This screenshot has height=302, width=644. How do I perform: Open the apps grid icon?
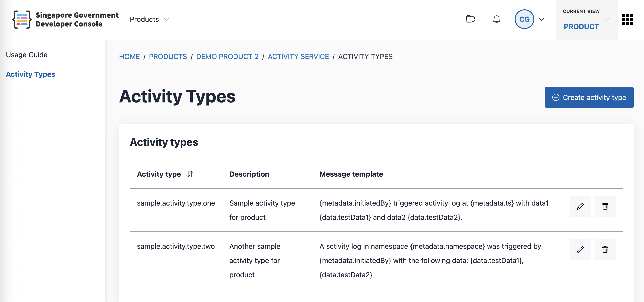(x=627, y=19)
